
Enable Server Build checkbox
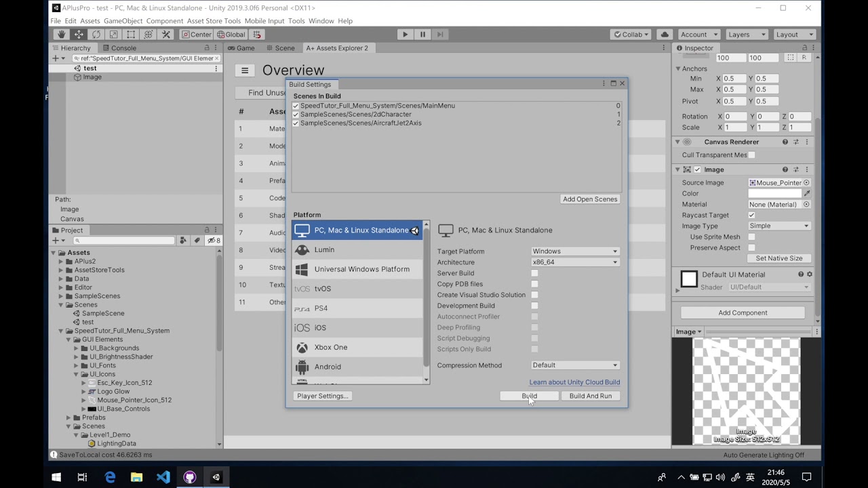(534, 273)
